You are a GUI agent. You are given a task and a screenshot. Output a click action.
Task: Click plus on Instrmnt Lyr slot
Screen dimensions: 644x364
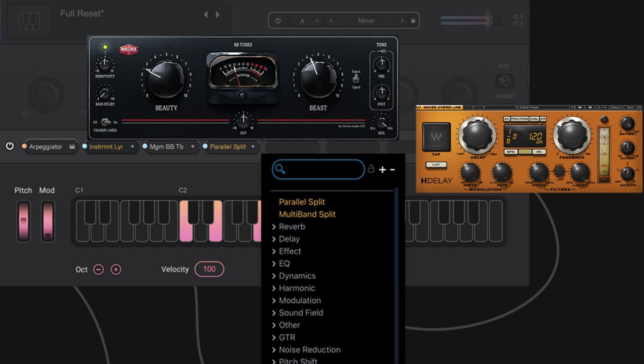tap(132, 146)
